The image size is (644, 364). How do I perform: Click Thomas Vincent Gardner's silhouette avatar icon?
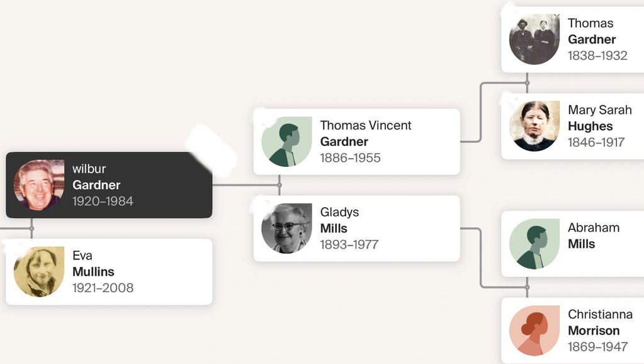[286, 142]
